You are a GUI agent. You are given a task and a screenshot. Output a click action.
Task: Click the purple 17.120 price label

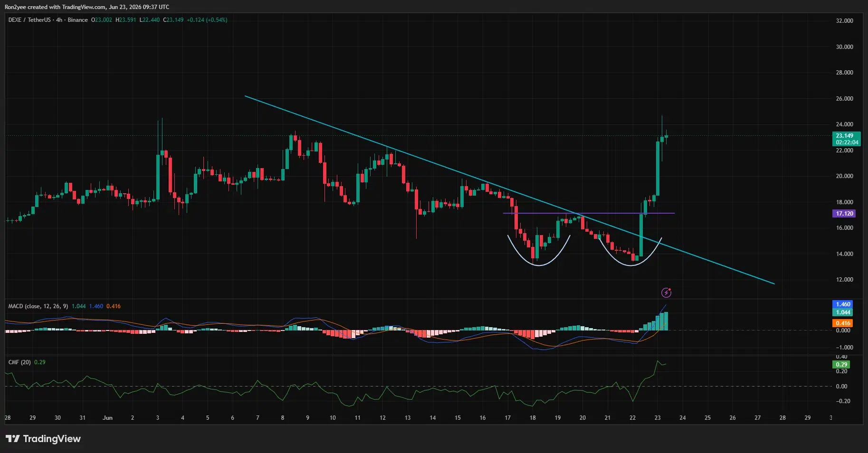(x=844, y=214)
